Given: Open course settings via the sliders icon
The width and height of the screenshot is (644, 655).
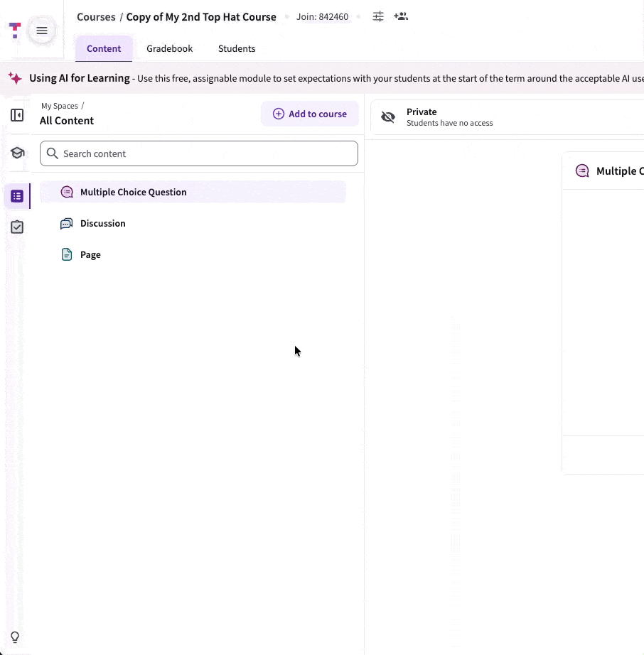Looking at the screenshot, I should click(x=378, y=16).
